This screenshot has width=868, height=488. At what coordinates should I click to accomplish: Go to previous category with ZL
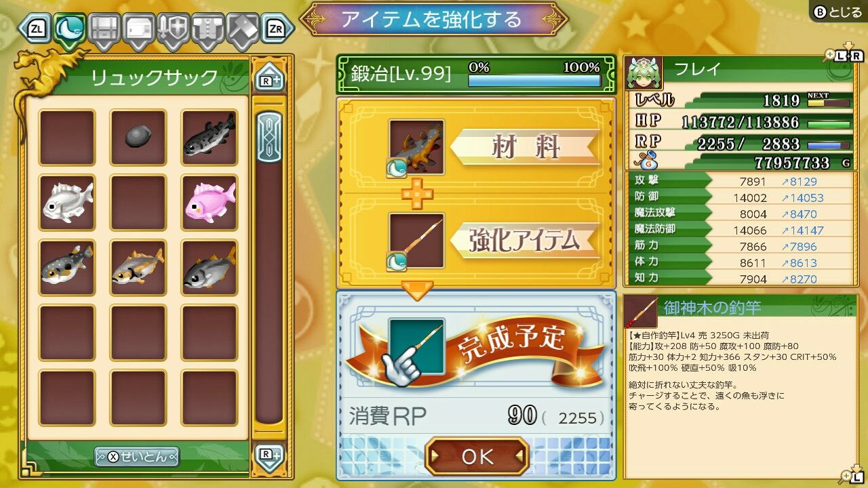[35, 28]
